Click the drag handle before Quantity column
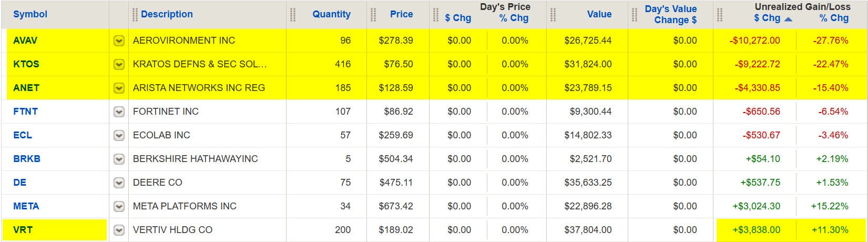This screenshot has width=868, height=242. point(293,14)
